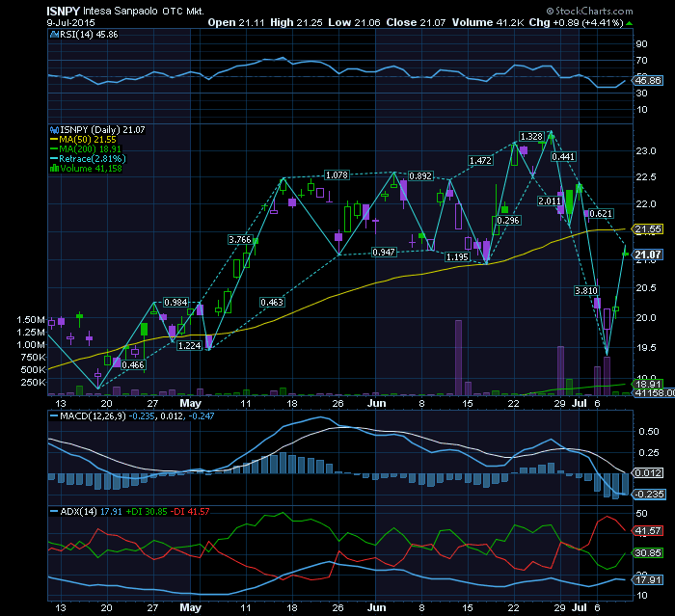Click the Retrace(2.81%) legend label
675x616 pixels.
tap(93, 158)
